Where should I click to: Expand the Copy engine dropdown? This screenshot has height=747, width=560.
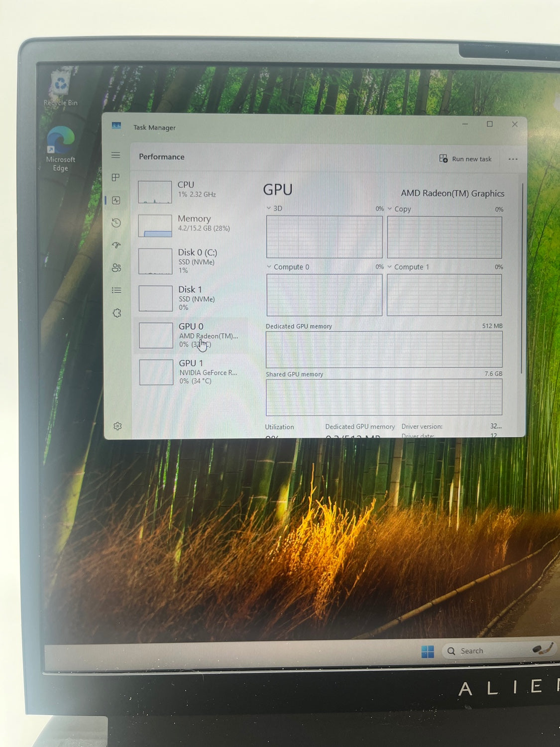[x=390, y=209]
